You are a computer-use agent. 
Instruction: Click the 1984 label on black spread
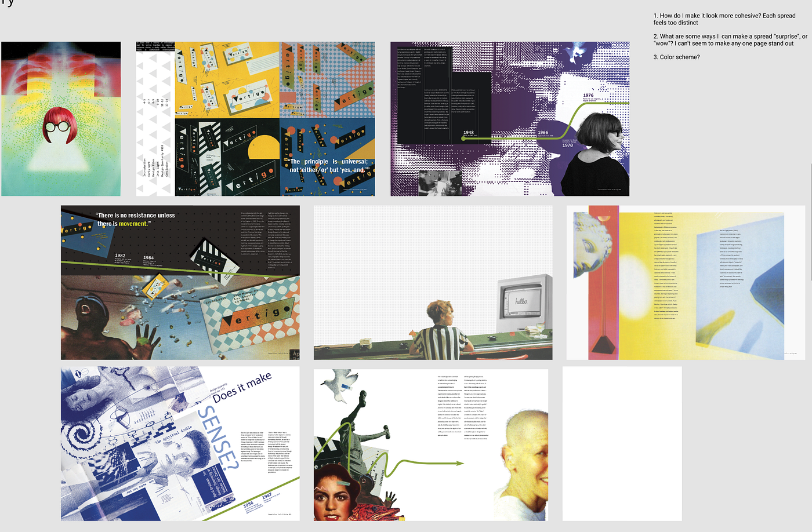pyautogui.click(x=148, y=258)
